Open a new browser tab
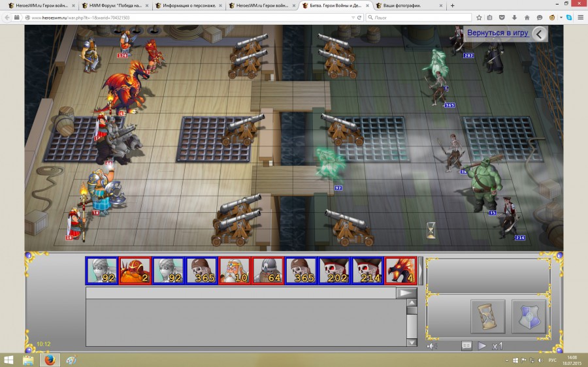588x367 pixels. (x=452, y=6)
